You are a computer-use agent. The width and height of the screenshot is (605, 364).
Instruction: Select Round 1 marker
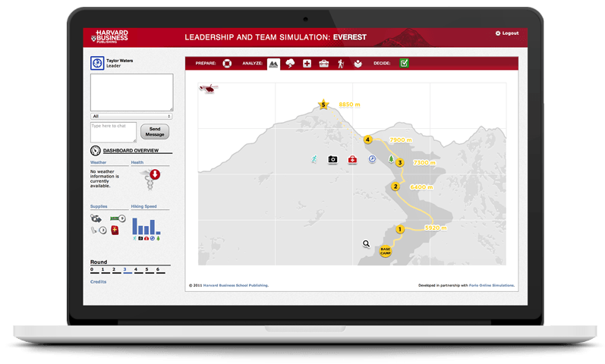coord(105,270)
